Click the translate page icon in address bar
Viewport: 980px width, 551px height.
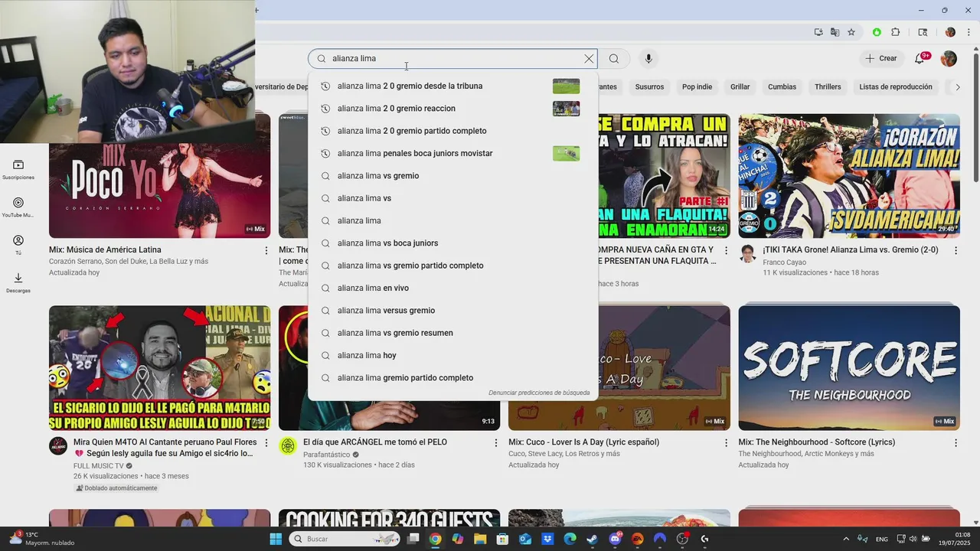pyautogui.click(x=835, y=32)
